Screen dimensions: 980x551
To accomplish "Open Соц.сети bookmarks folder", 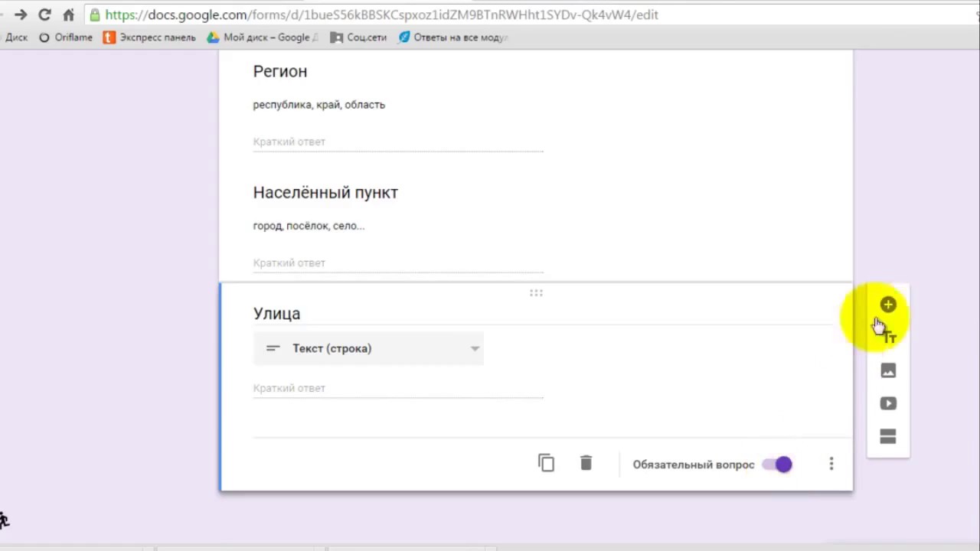I will (x=358, y=37).
